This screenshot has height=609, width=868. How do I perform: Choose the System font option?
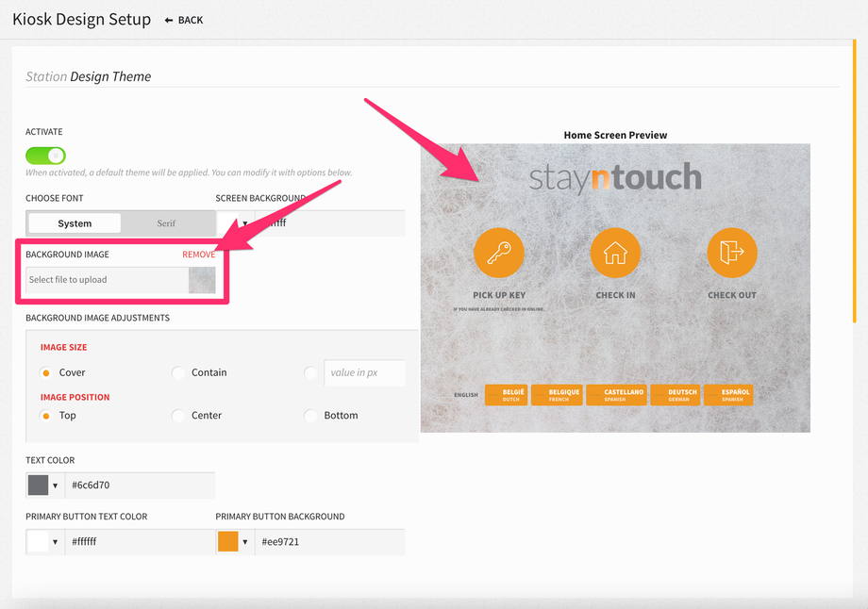coord(75,223)
